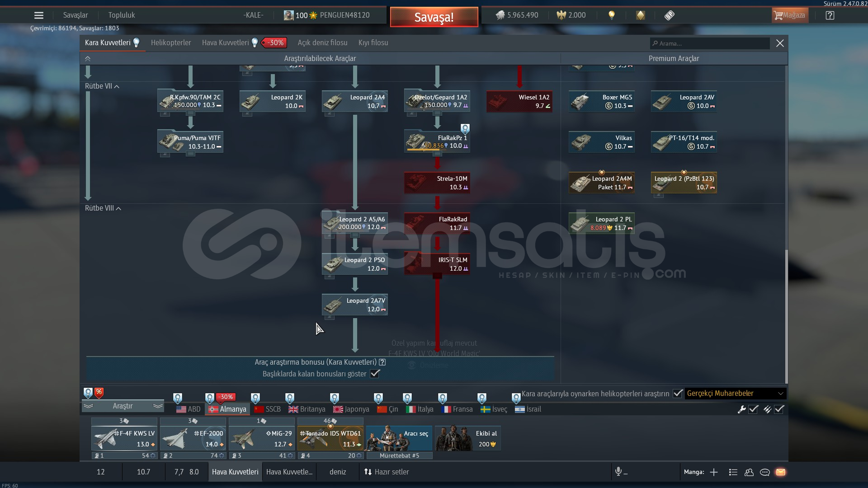This screenshot has height=488, width=868.
Task: Select the Tornado IDS WTD61 crew slot
Action: (x=330, y=438)
